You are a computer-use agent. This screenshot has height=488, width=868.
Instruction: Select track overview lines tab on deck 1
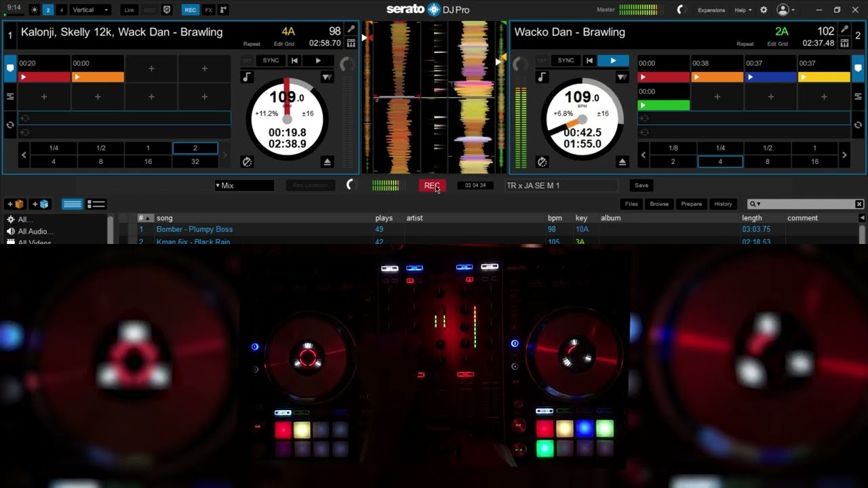click(9, 97)
